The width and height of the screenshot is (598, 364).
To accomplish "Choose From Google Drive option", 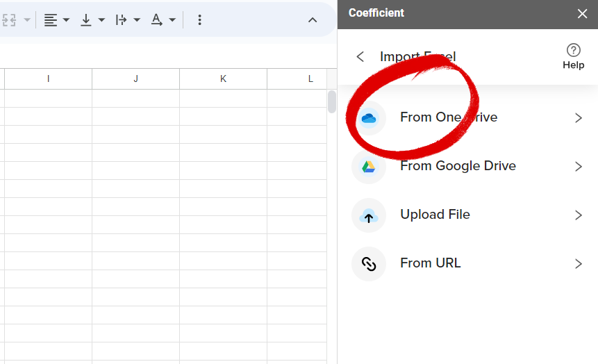I will click(458, 166).
